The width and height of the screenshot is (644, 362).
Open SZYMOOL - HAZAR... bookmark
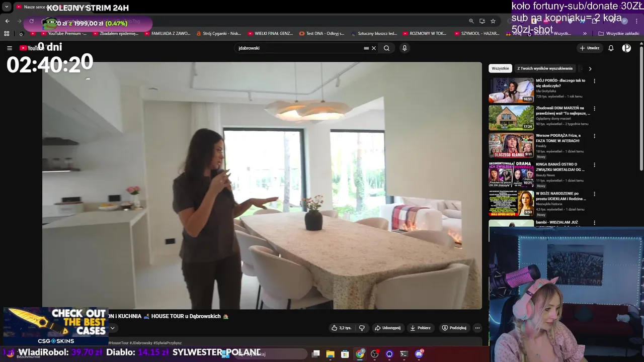[x=476, y=34]
